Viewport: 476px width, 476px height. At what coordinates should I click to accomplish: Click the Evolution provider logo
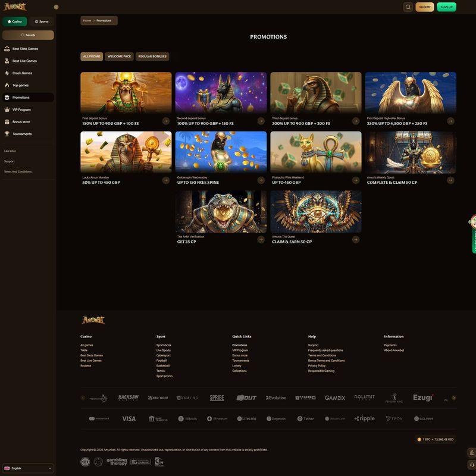[276, 397]
